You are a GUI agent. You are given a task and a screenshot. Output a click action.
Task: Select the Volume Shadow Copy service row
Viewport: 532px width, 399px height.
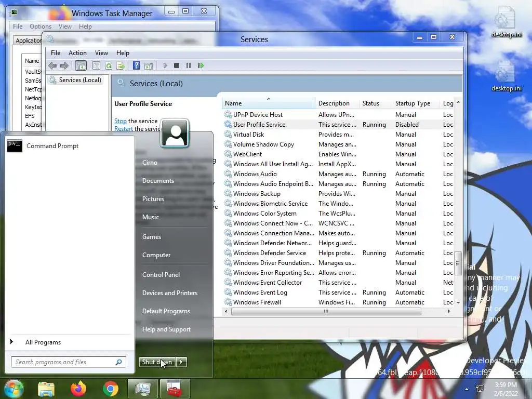338,144
